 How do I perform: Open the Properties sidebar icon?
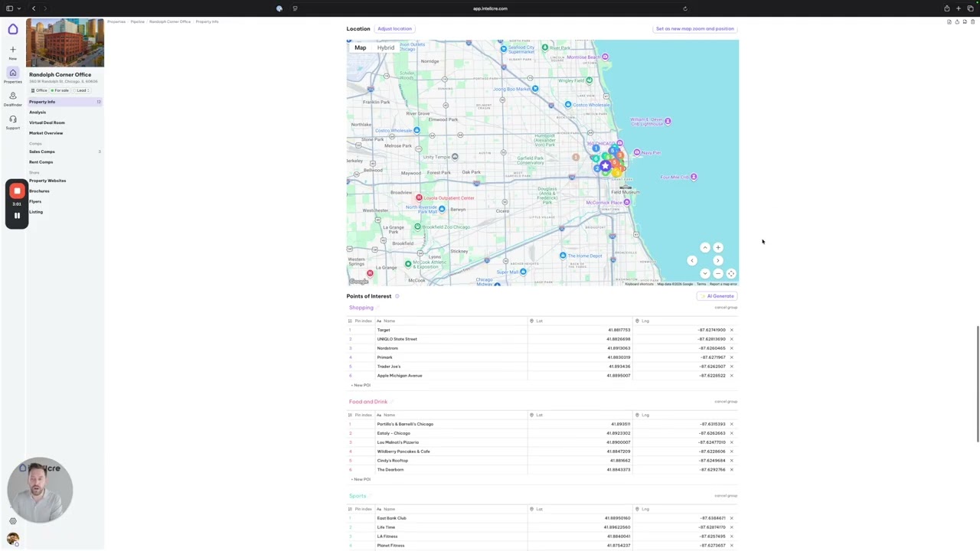[13, 73]
